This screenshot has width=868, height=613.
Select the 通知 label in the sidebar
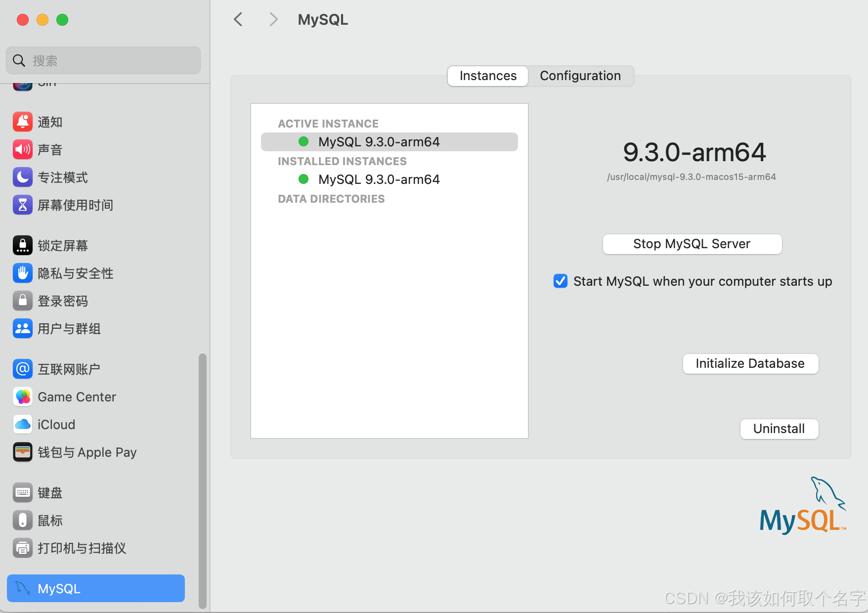tap(50, 122)
